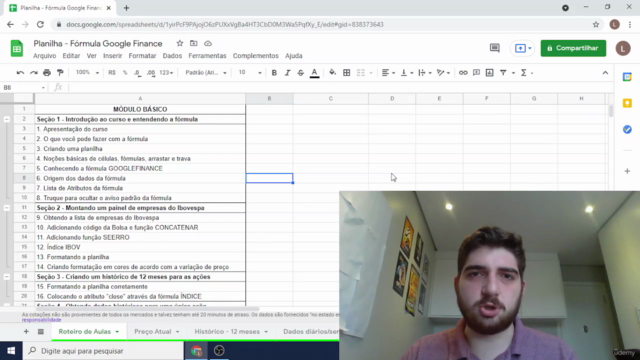Open the fill color picker
Screen dimensions: 640x360
pos(332,73)
